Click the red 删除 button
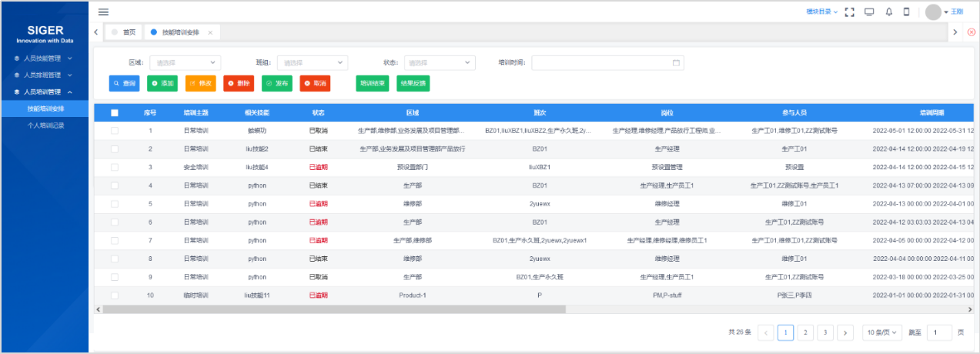The height and width of the screenshot is (354, 980). [239, 83]
